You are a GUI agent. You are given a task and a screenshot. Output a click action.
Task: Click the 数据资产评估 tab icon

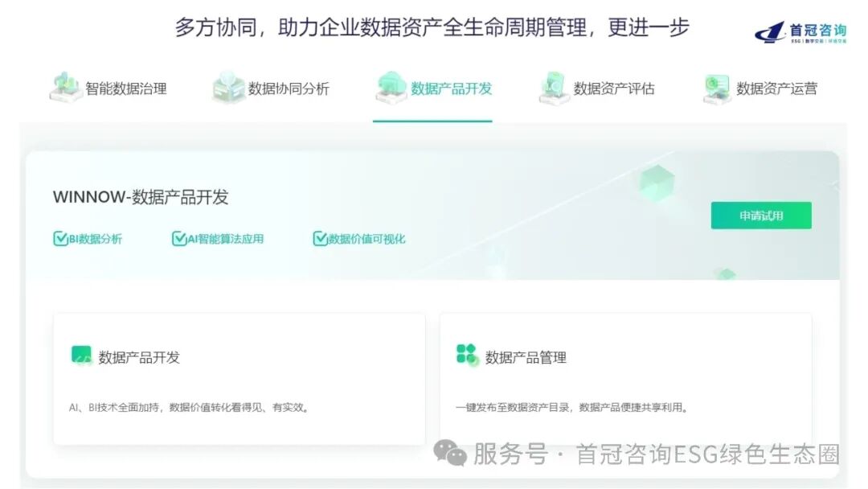[x=554, y=88]
